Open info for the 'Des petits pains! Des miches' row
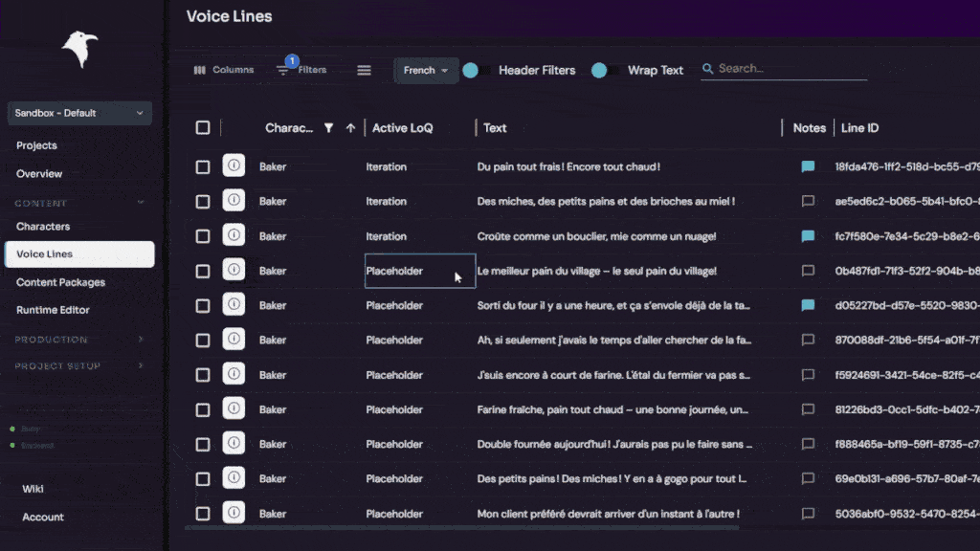The height and width of the screenshot is (551, 980). click(234, 478)
